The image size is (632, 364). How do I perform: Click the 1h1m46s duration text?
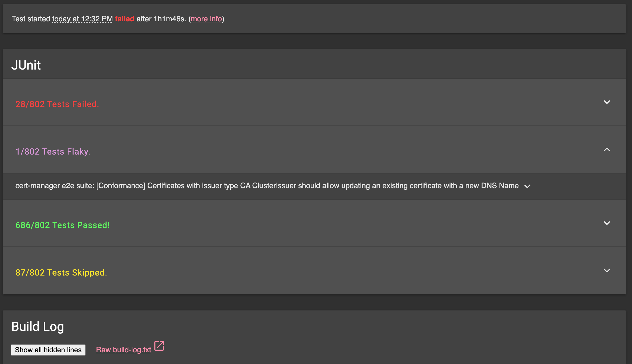(x=169, y=19)
